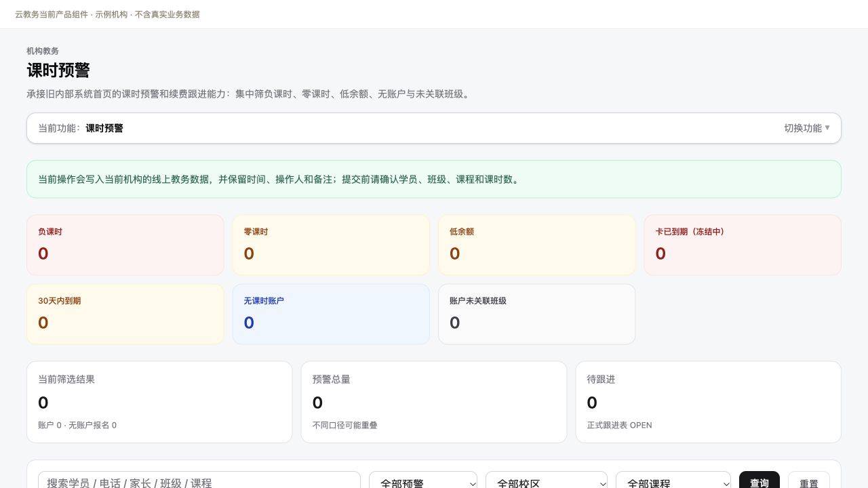868x488 pixels.
Task: Select the 30天内到期 card
Action: 125,314
